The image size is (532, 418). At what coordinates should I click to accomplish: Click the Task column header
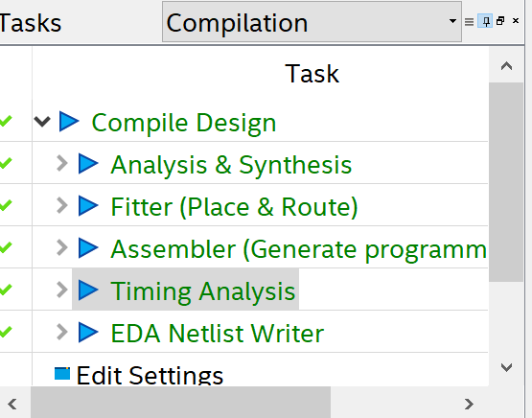coord(312,74)
